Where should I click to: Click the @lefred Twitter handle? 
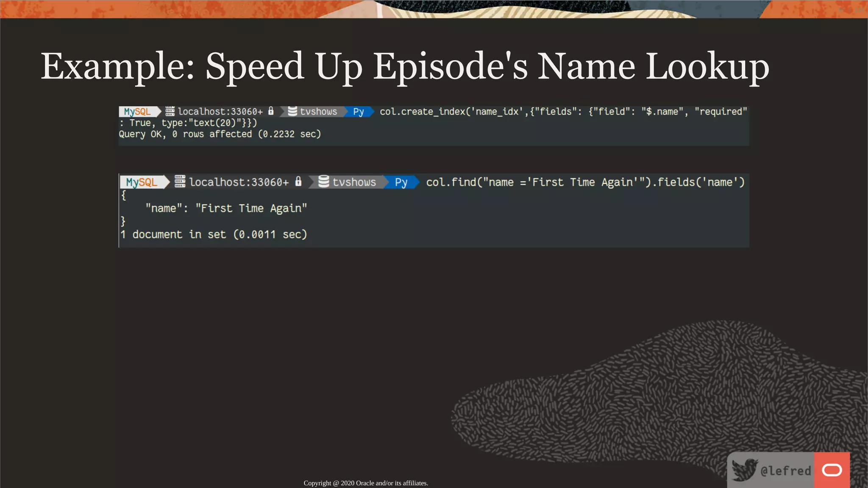(x=785, y=471)
